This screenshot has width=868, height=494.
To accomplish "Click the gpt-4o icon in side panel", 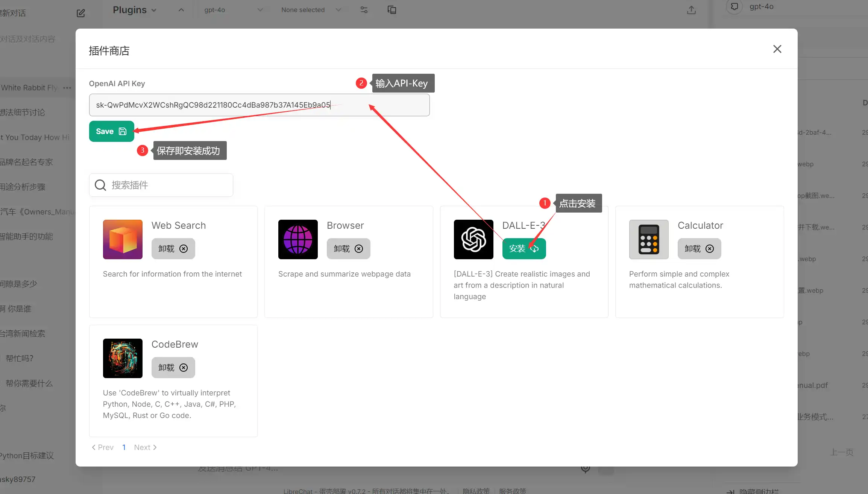I will [x=734, y=6].
